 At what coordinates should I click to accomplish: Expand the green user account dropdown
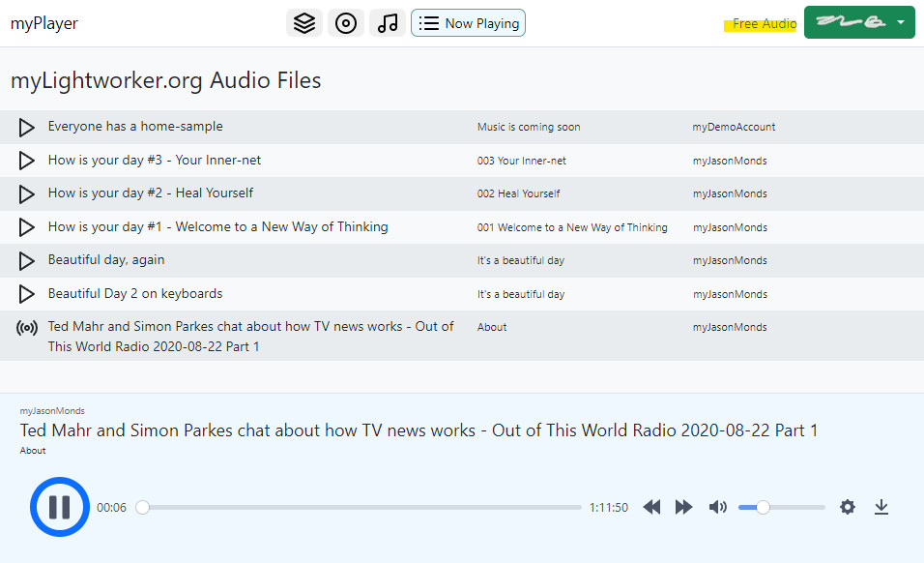point(859,23)
